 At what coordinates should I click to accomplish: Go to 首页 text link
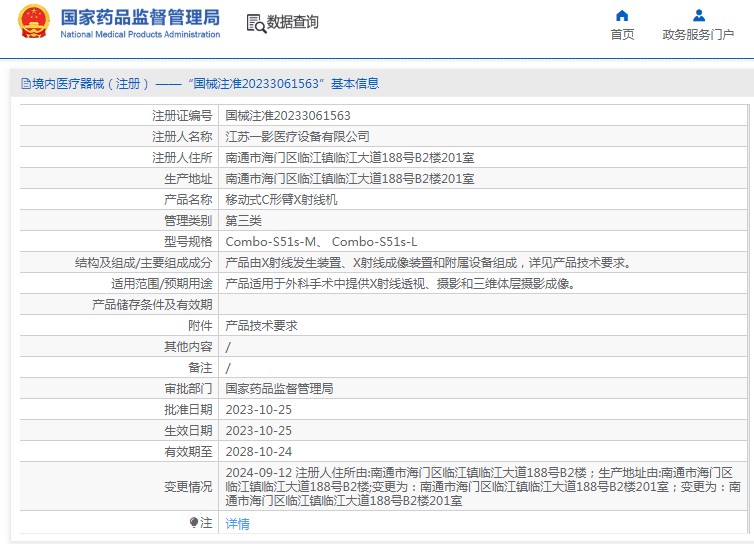coord(622,34)
